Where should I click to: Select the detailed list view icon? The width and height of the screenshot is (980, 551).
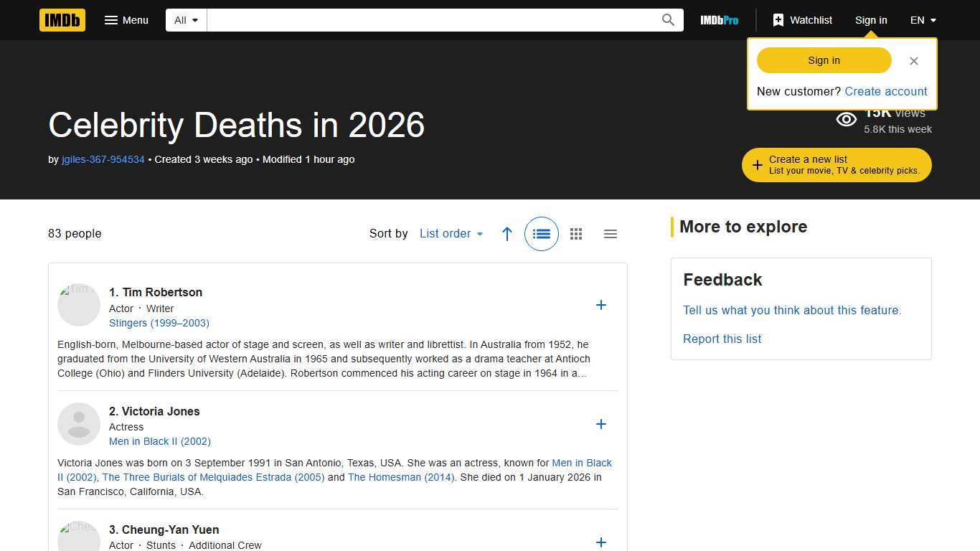542,233
